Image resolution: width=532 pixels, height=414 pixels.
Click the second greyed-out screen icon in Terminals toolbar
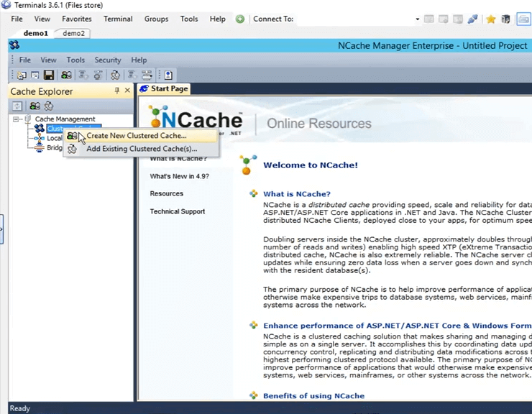tap(444, 19)
